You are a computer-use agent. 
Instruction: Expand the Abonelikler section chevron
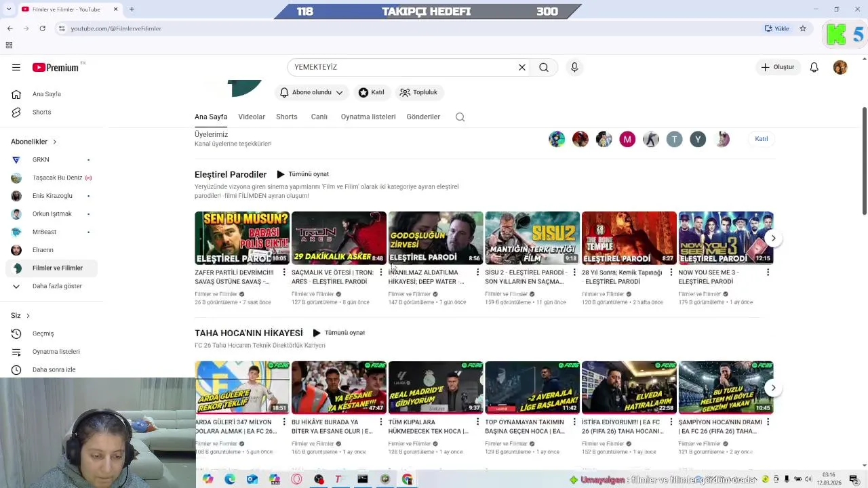click(54, 142)
